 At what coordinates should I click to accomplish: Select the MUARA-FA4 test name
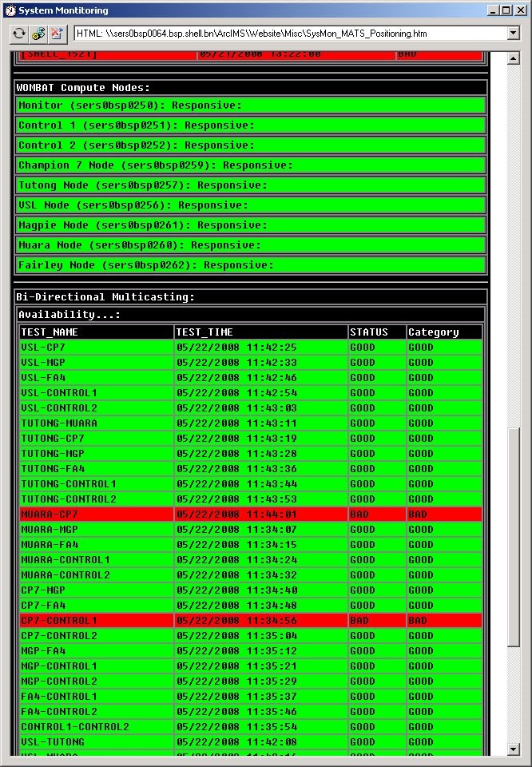[x=50, y=544]
